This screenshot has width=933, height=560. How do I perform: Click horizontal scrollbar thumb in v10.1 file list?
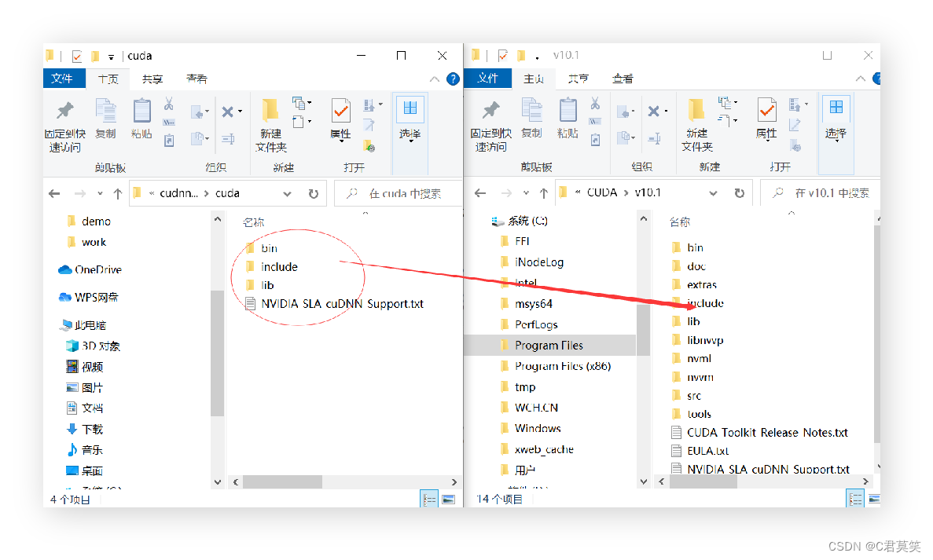(703, 481)
